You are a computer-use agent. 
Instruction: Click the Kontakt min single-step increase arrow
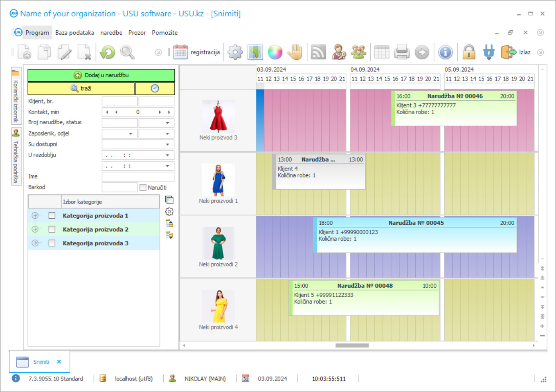pyautogui.click(x=160, y=112)
